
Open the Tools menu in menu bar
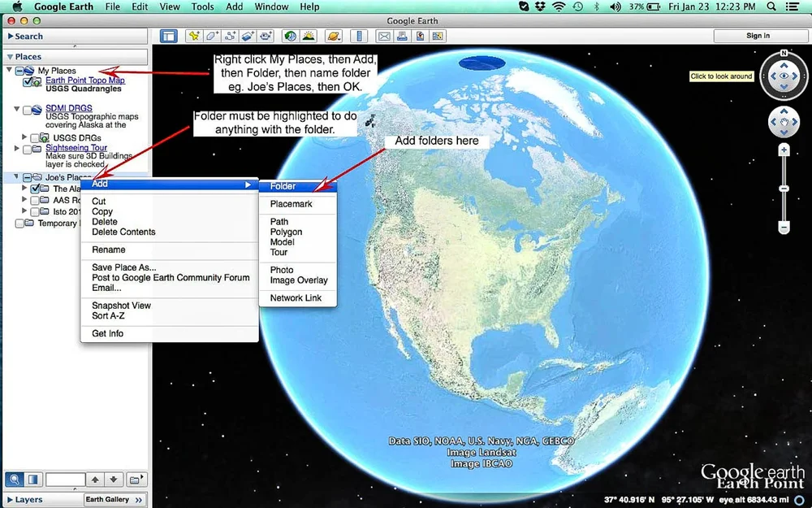tap(202, 7)
